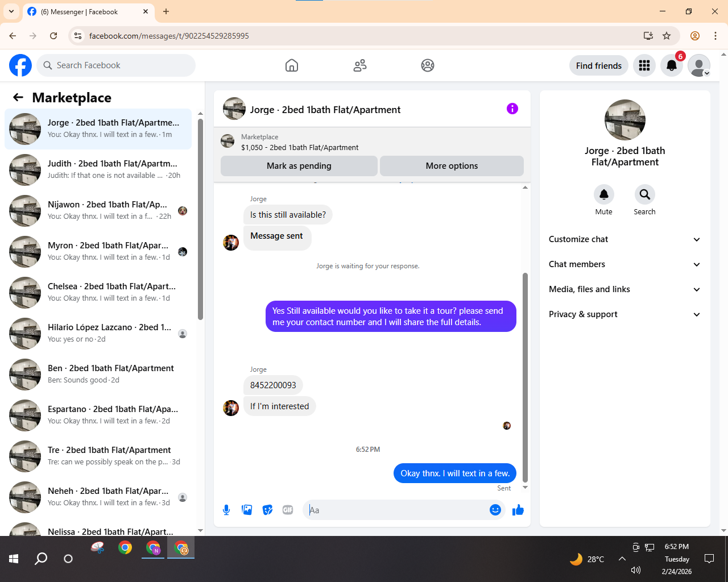This screenshot has height=582, width=728.
Task: Choose a GIF for the message
Action: [x=288, y=510]
